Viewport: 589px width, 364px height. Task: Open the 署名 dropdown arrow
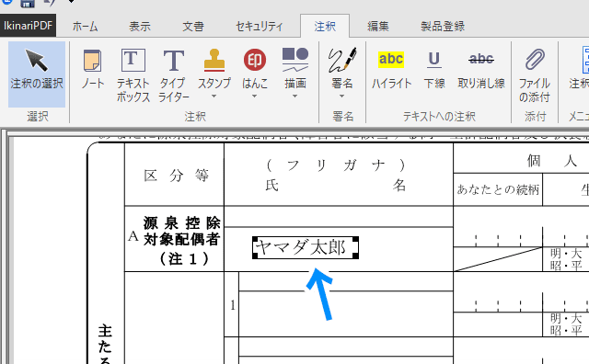pos(341,97)
